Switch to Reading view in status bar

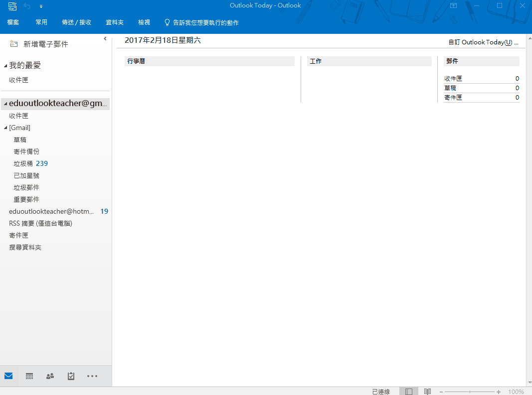[x=427, y=392]
